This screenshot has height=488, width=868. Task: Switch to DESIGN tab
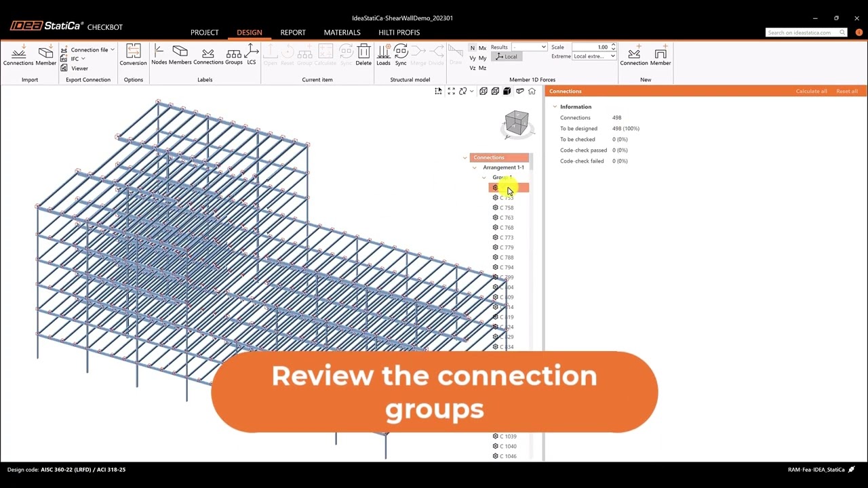point(249,33)
